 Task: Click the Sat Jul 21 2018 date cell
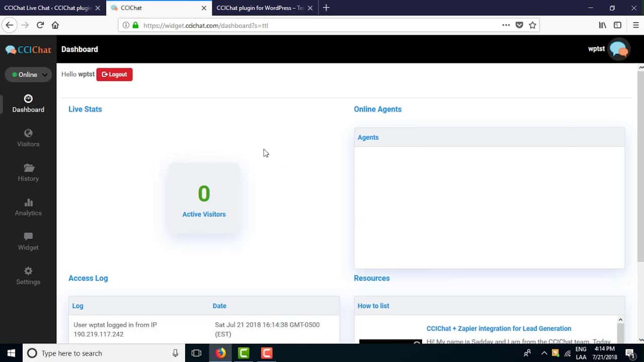click(267, 329)
